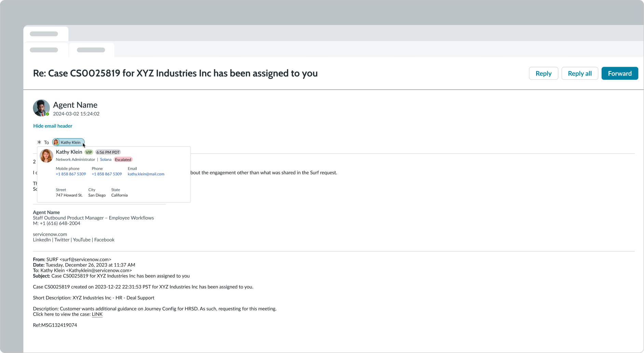Click LINK to view case CS0025819

click(97, 314)
